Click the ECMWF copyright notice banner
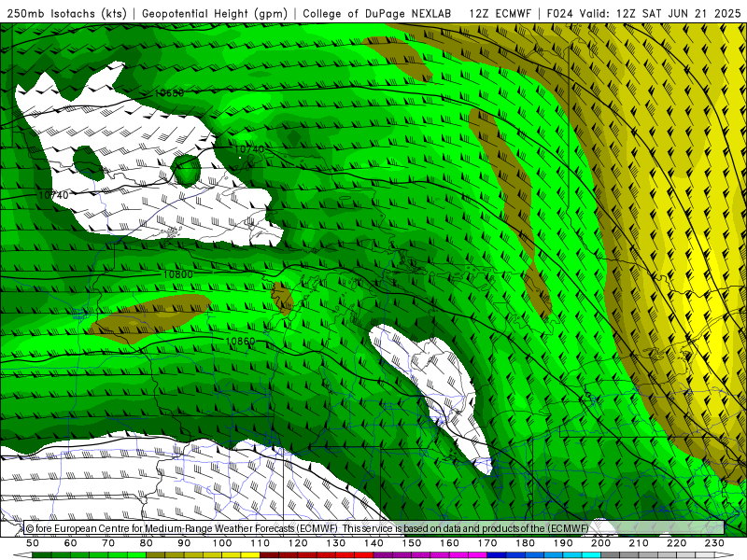This screenshot has height=560, width=747. point(373,528)
